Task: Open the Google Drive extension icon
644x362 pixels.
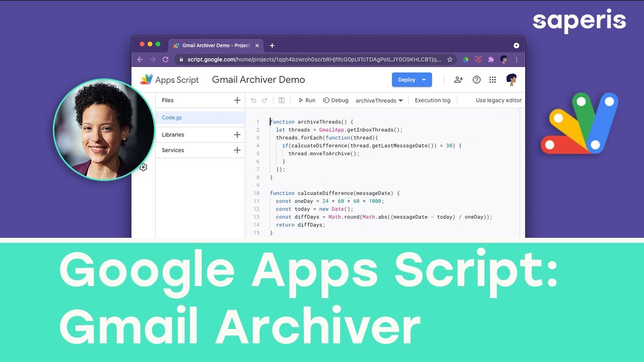Action: coord(466,59)
